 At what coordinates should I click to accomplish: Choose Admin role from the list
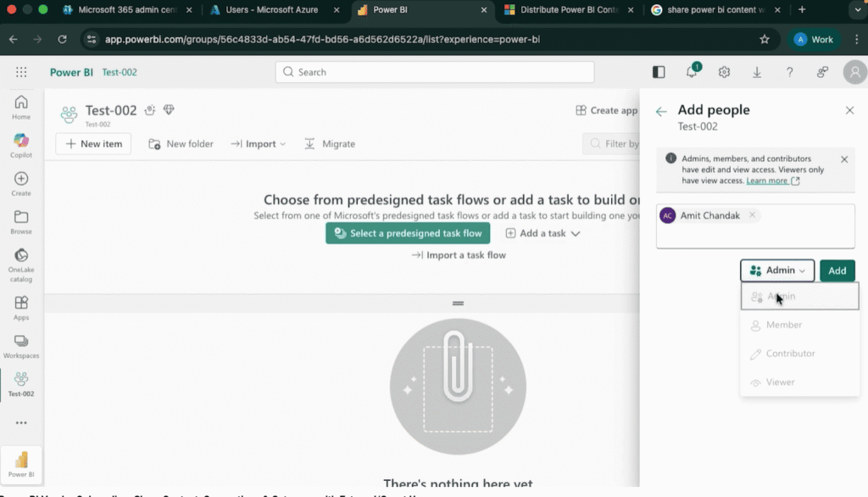[x=800, y=297]
